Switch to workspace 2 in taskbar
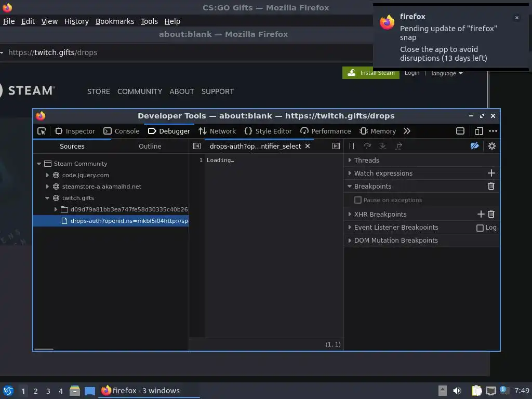This screenshot has height=399, width=532. 36,391
